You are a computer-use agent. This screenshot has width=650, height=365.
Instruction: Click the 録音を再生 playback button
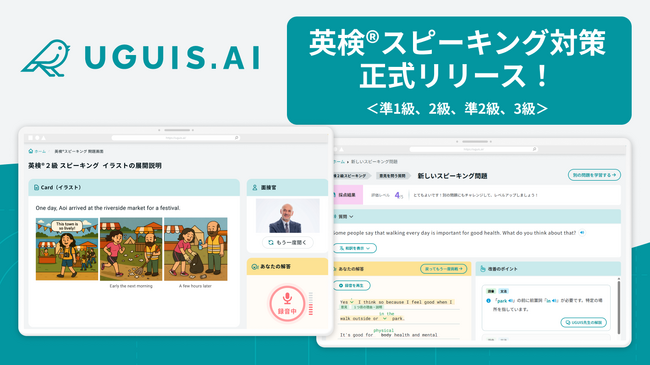coord(352,285)
